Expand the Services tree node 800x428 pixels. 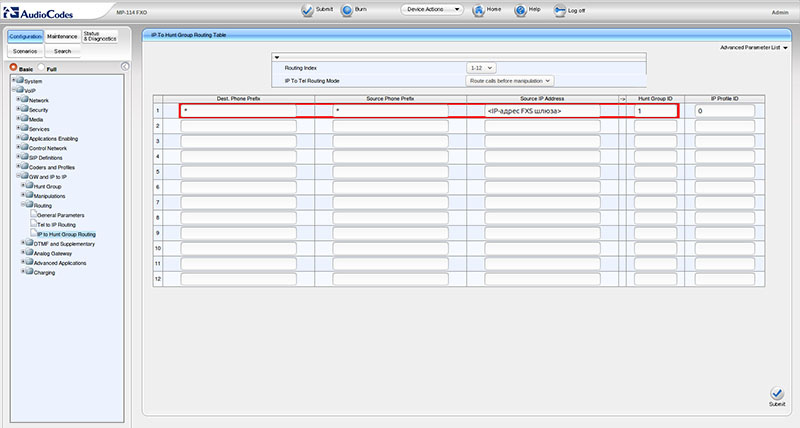coord(18,128)
